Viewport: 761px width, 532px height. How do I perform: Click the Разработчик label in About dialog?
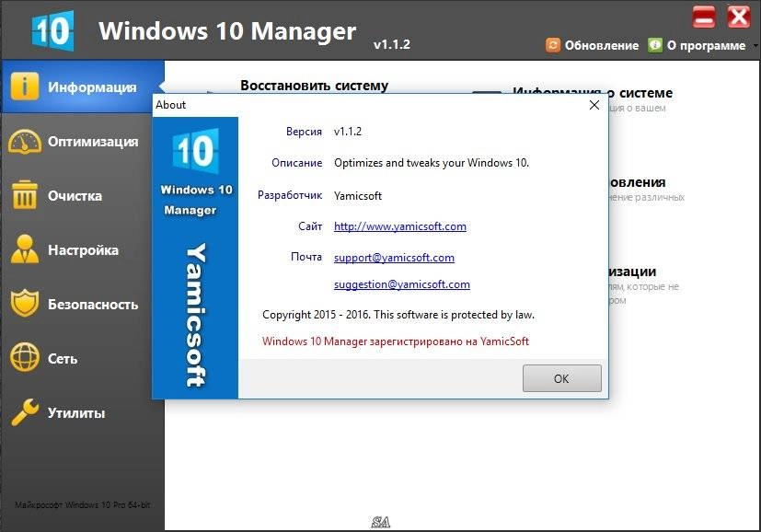290,195
